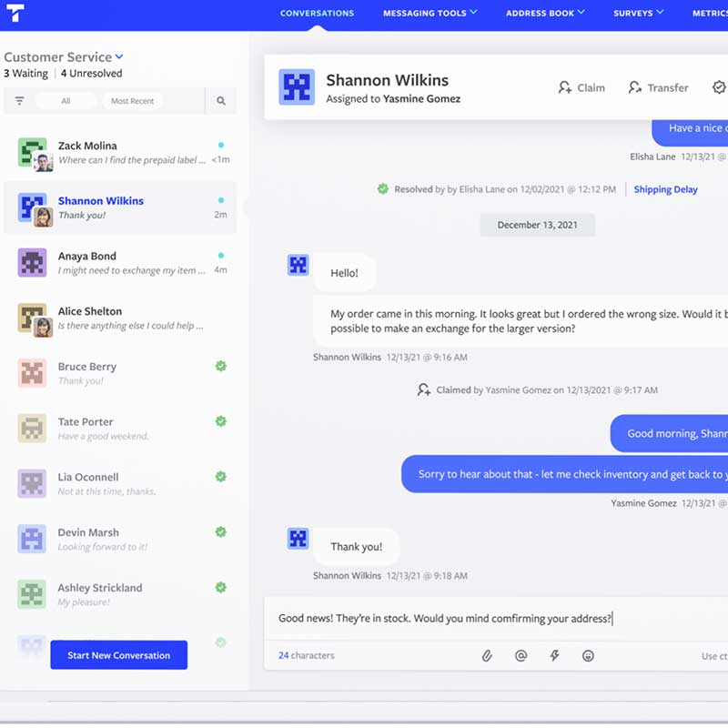728x728 pixels.
Task: Open the ADDRESS BOOK menu
Action: tap(545, 13)
